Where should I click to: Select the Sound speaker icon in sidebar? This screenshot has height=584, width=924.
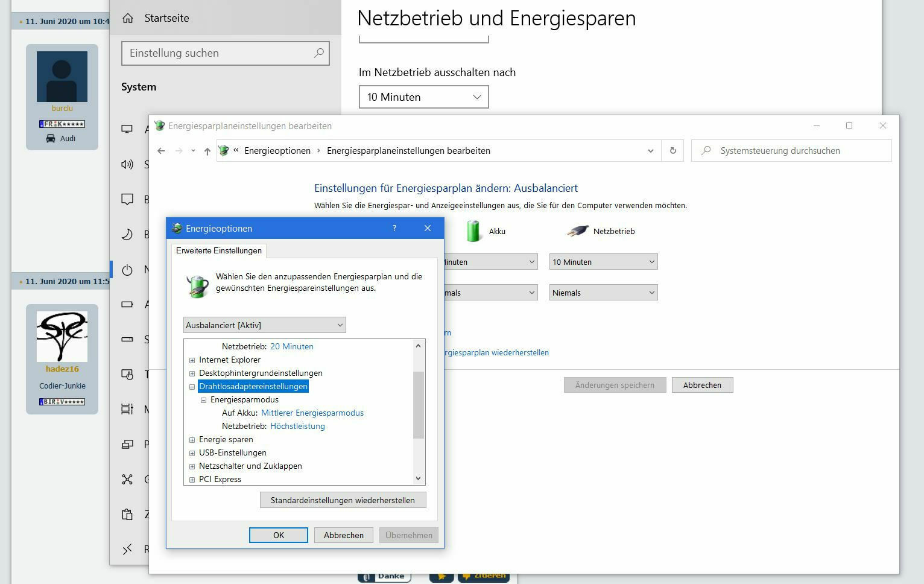coord(127,164)
